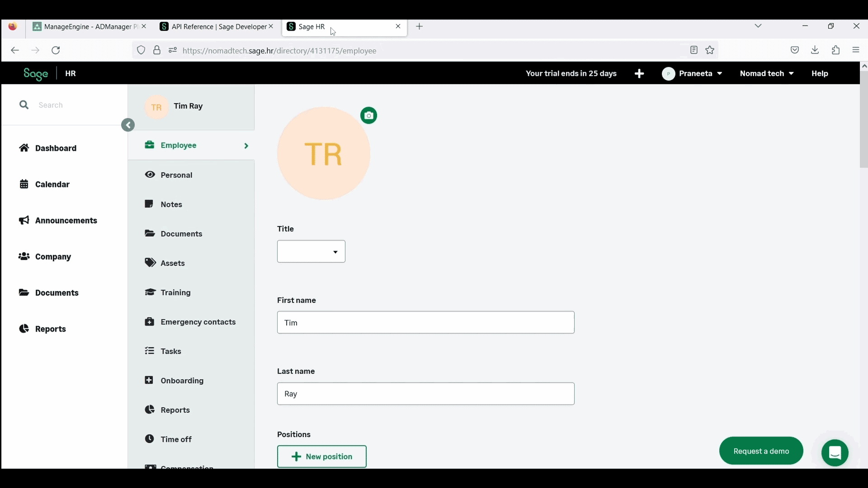
Task: Bookmark page with the star icon
Action: pos(710,50)
